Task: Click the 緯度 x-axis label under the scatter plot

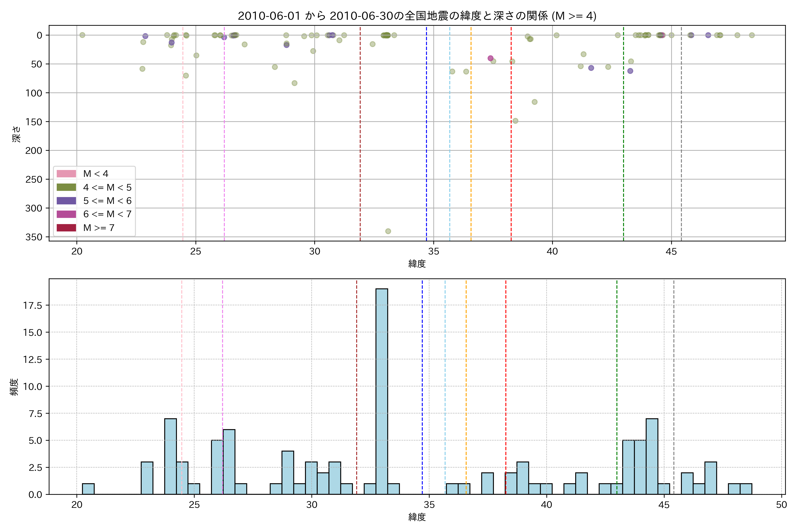Action: (x=417, y=264)
